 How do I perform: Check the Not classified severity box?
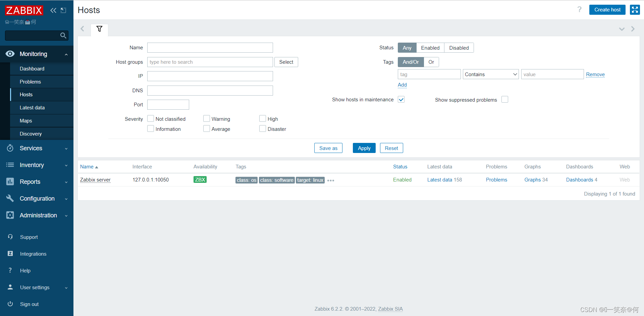(151, 118)
